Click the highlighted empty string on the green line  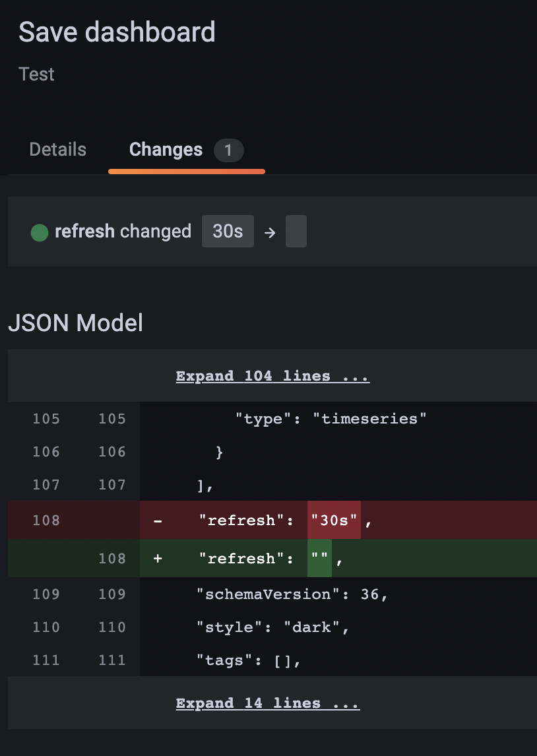(x=319, y=559)
